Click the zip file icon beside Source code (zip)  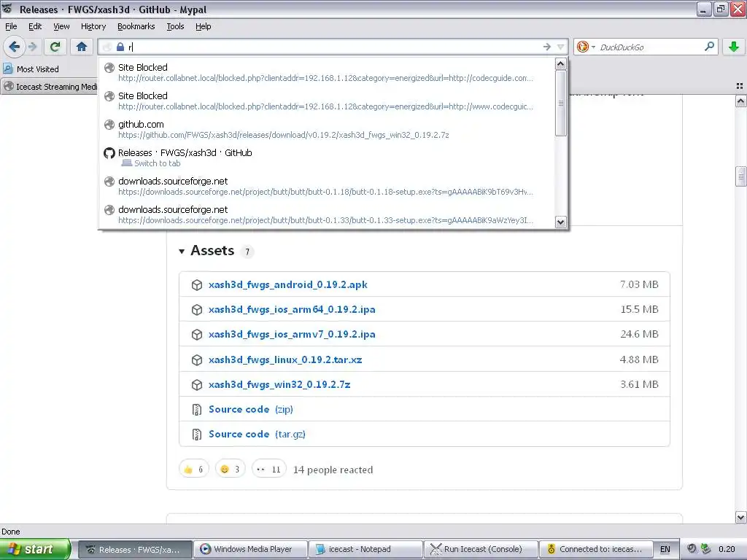click(x=197, y=409)
